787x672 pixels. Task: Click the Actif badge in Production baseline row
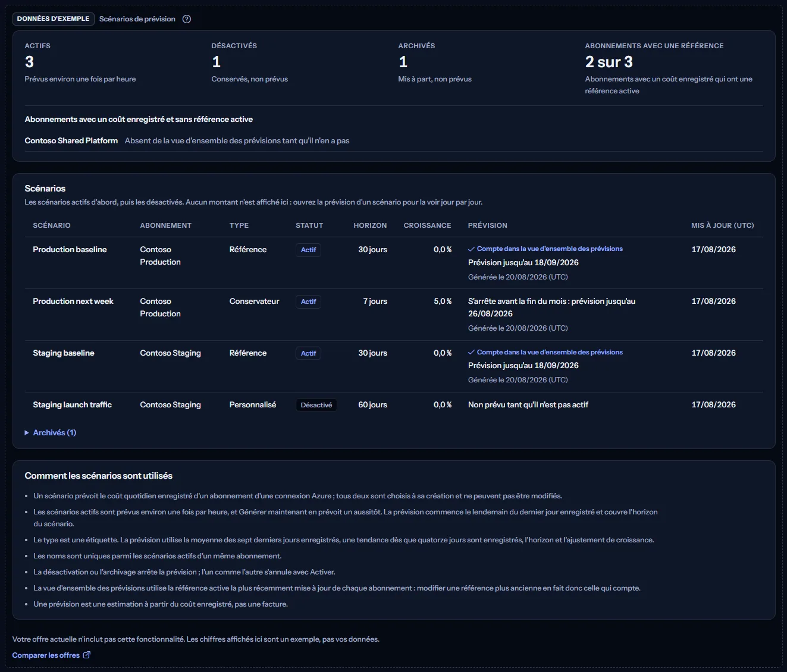(308, 250)
